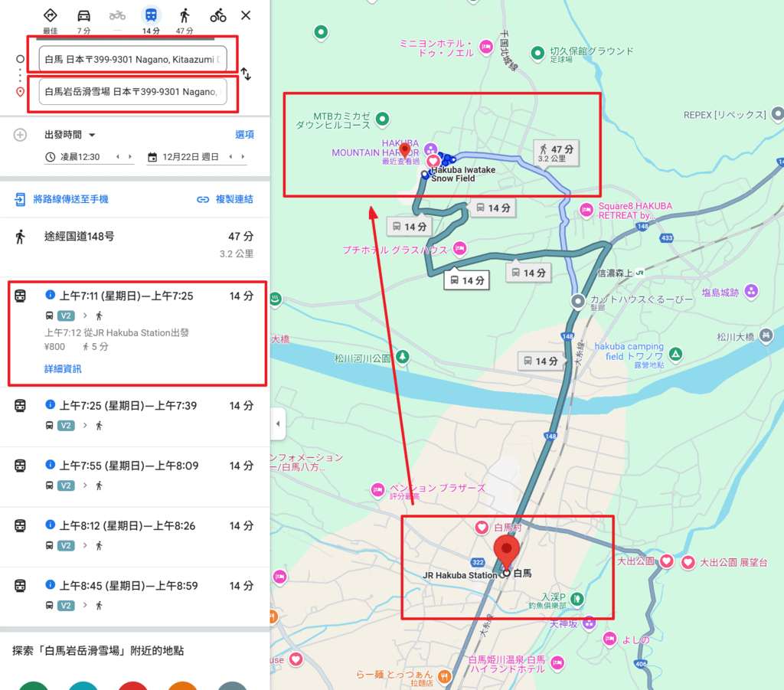This screenshot has height=690, width=784.
Task: Step the departure time earlier
Action: click(x=117, y=157)
